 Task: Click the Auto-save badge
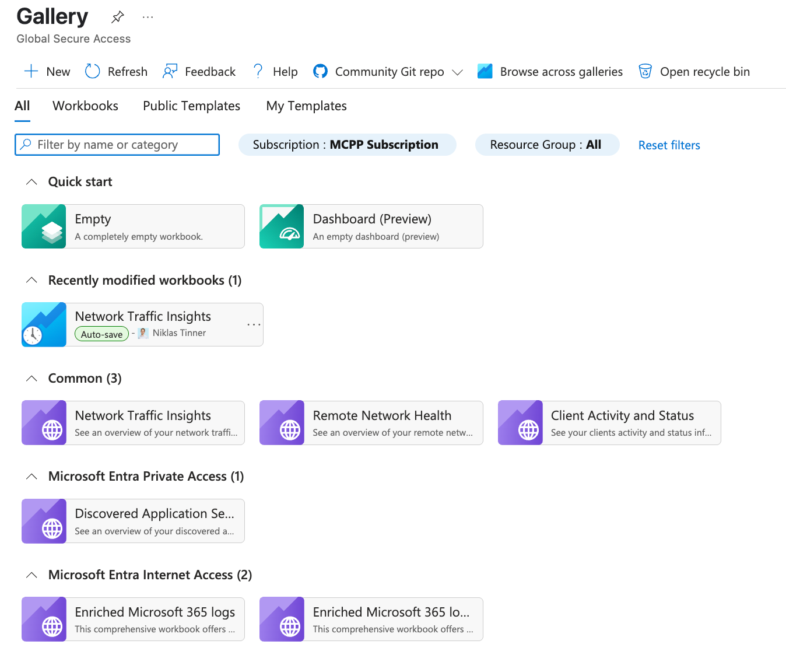(101, 334)
